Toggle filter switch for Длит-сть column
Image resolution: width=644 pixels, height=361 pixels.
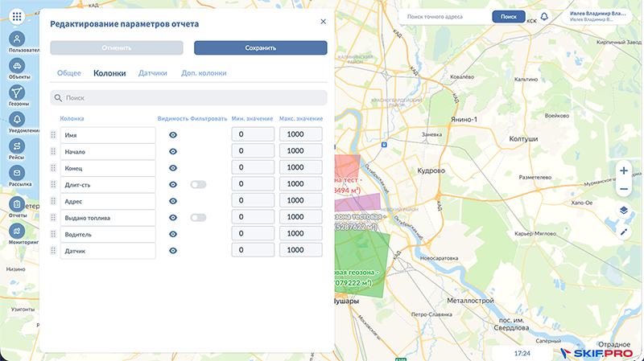click(x=198, y=184)
